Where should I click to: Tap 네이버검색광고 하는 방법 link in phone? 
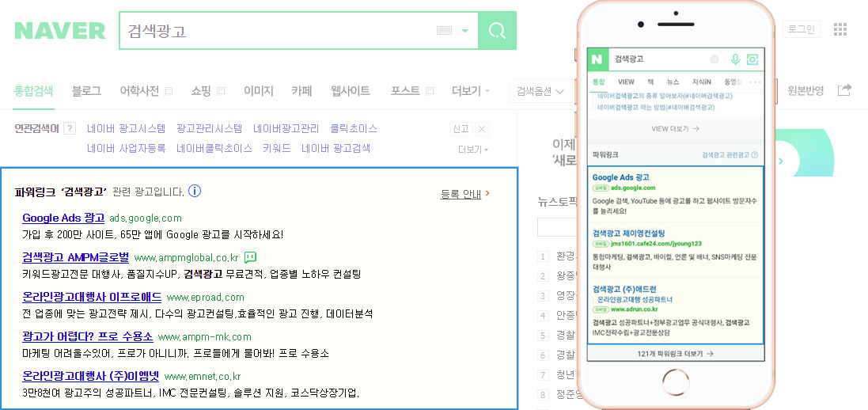656,108
